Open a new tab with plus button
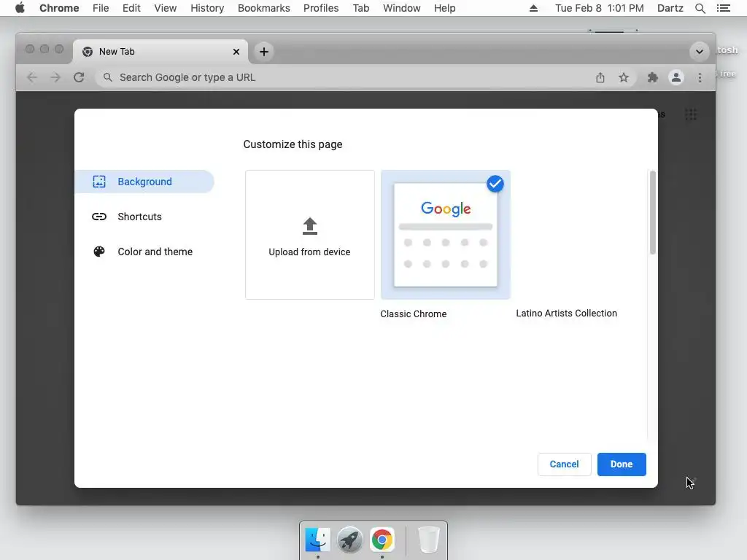747x560 pixels. tap(264, 52)
